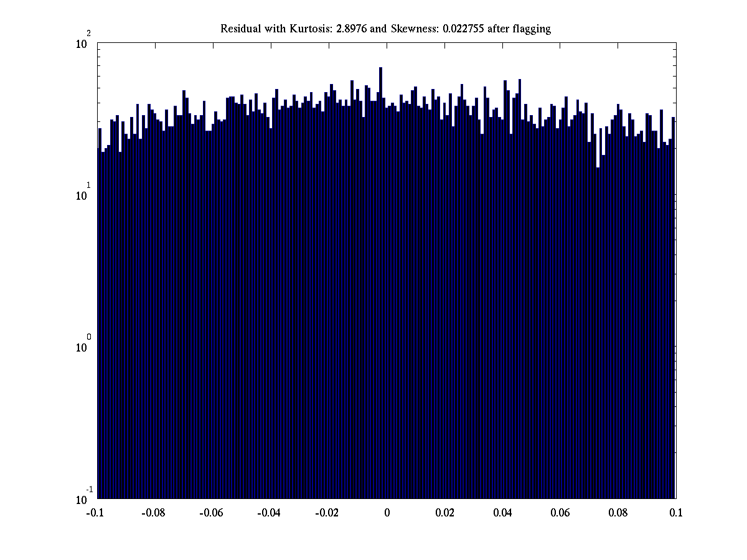Click the plot title text about Residual
The image size is (747, 560).
coord(385,29)
